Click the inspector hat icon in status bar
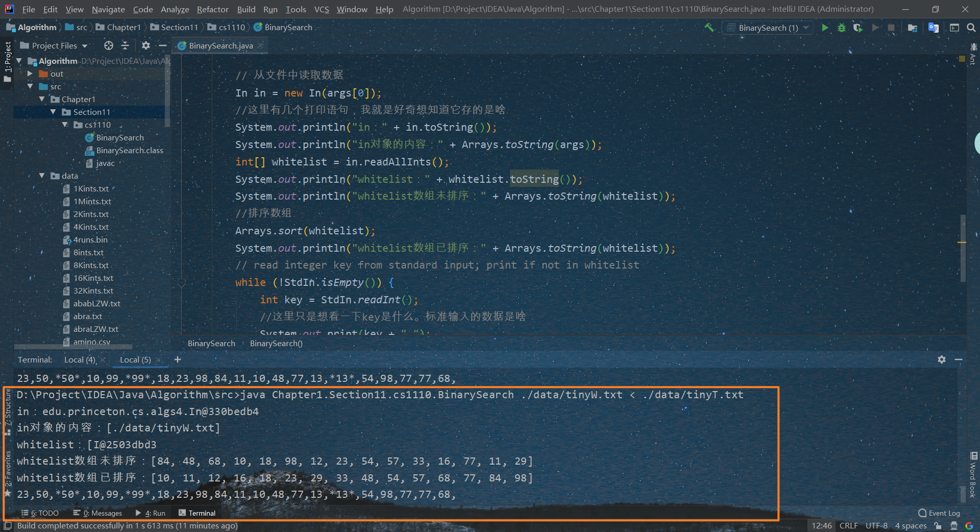980x532 pixels. coord(953,525)
